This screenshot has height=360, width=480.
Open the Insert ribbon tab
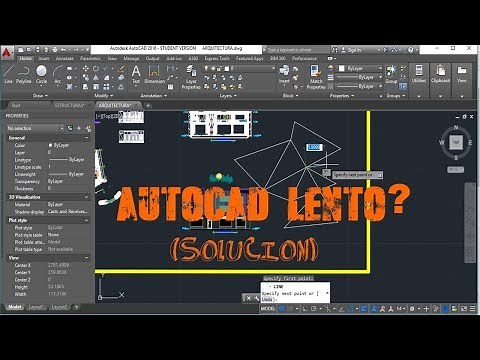[44, 58]
